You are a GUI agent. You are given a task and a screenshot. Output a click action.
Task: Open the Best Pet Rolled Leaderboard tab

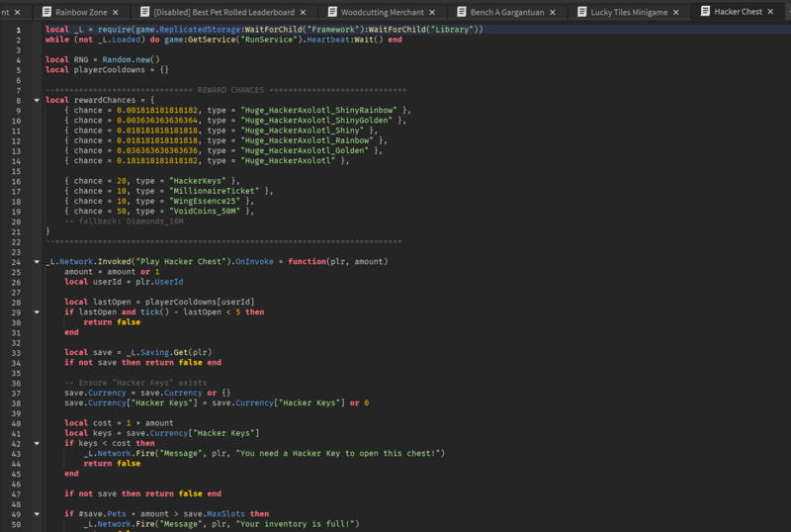(x=222, y=12)
